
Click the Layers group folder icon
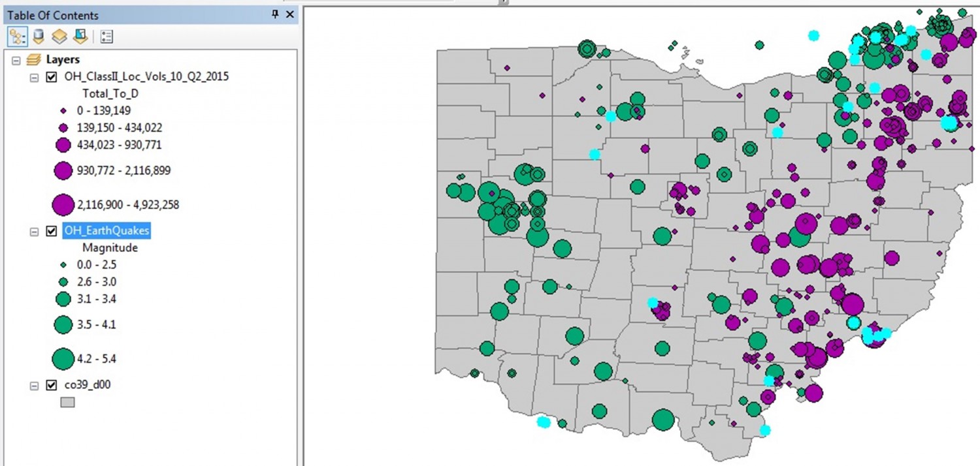(x=32, y=59)
